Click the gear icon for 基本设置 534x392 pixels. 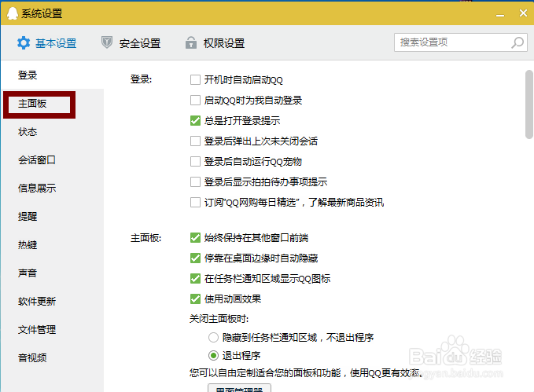[24, 43]
